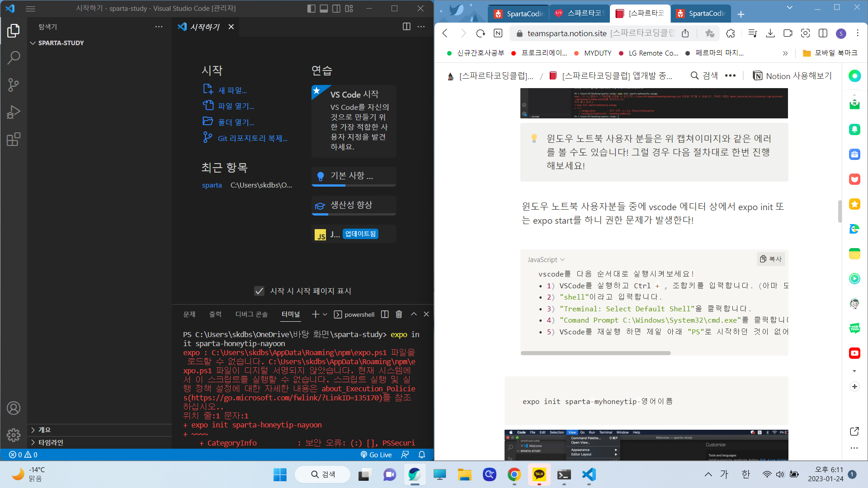868x488 pixels.
Task: Open the KakaoTalk icon in the Windows taskbar
Action: click(x=539, y=474)
